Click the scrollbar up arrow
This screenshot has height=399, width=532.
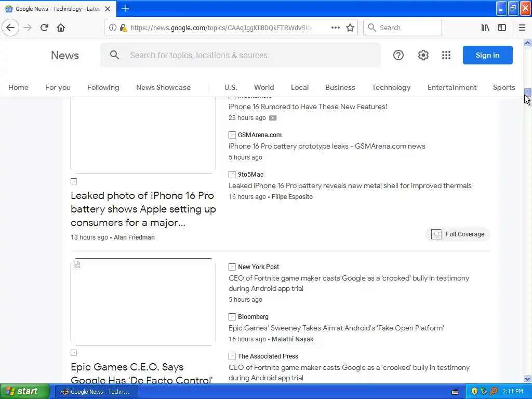527,43
